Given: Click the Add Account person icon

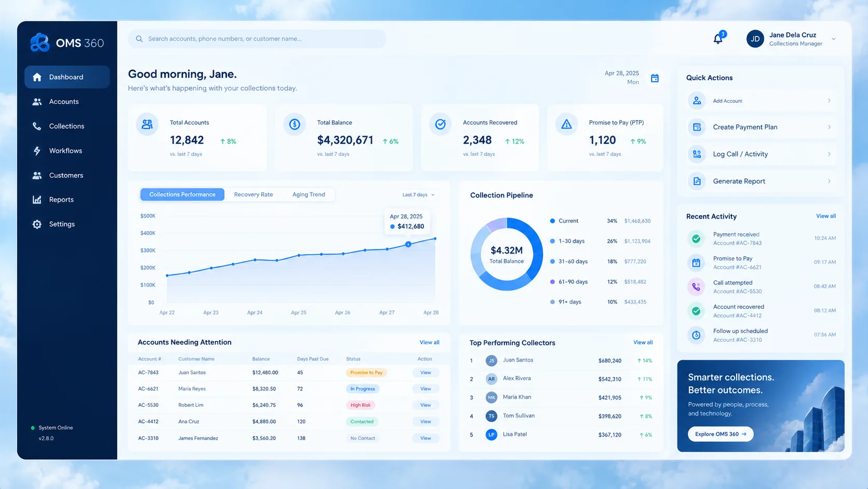Looking at the screenshot, I should click(x=697, y=100).
